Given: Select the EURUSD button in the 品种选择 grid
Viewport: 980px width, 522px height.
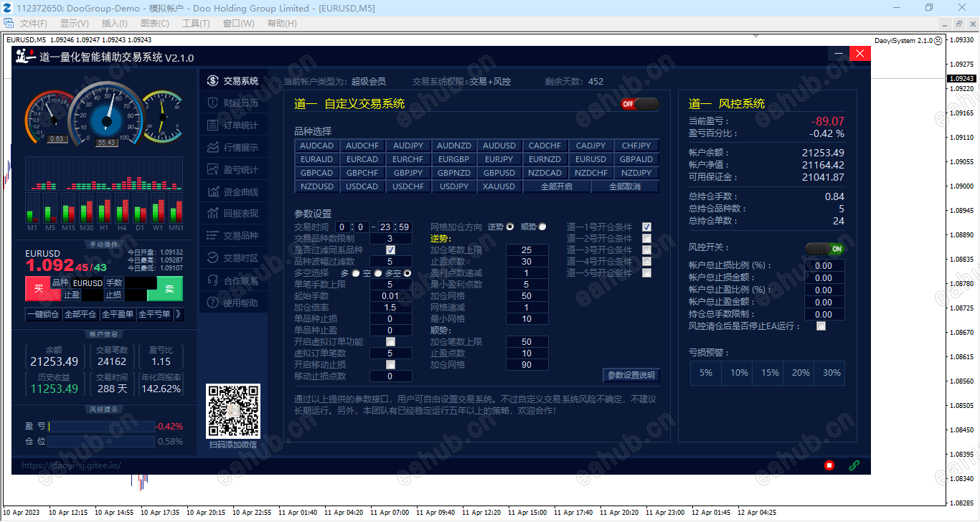Looking at the screenshot, I should coord(591,159).
